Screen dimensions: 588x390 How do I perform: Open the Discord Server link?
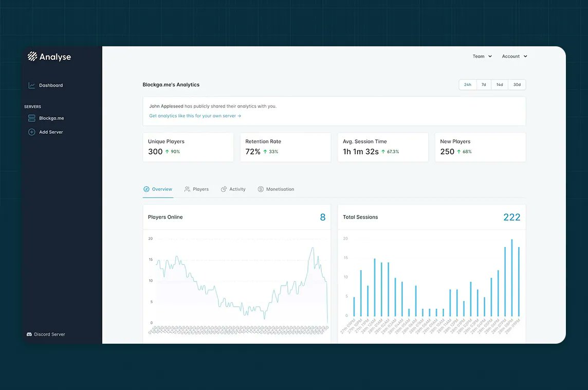pos(46,334)
